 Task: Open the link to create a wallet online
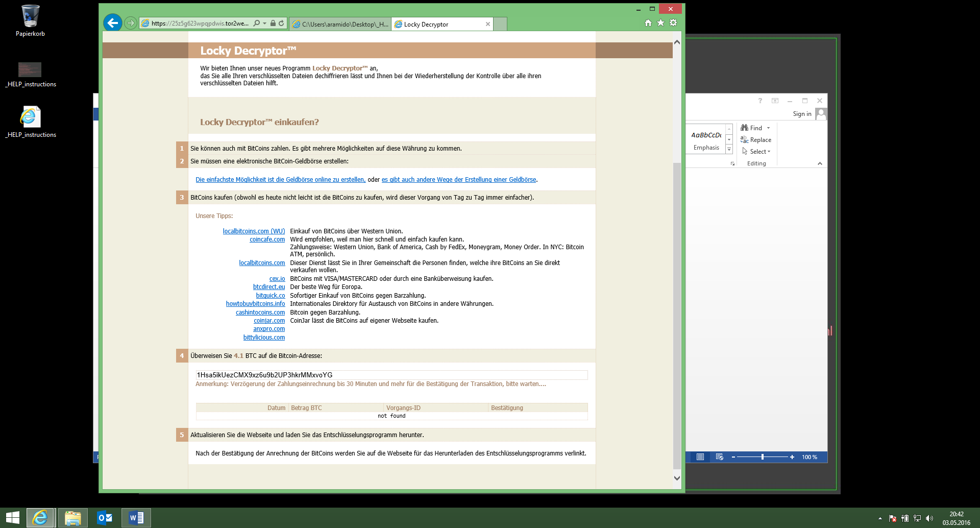[281, 180]
